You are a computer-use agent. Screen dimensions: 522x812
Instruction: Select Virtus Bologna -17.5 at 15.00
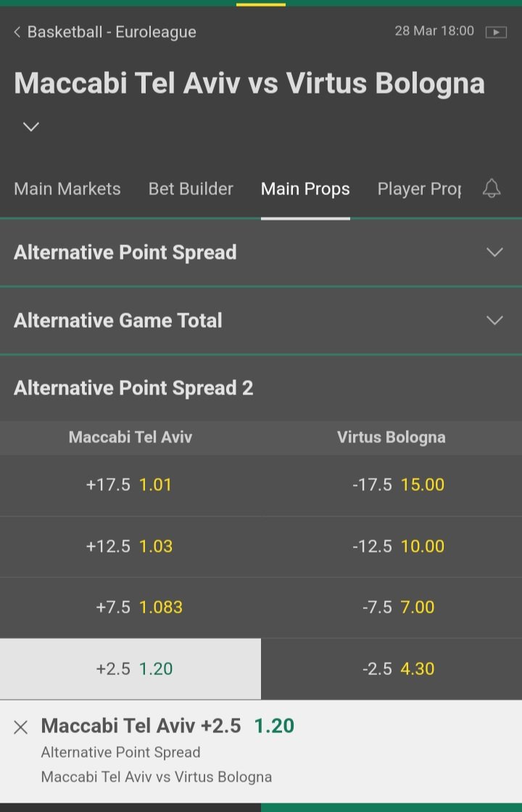click(391, 485)
